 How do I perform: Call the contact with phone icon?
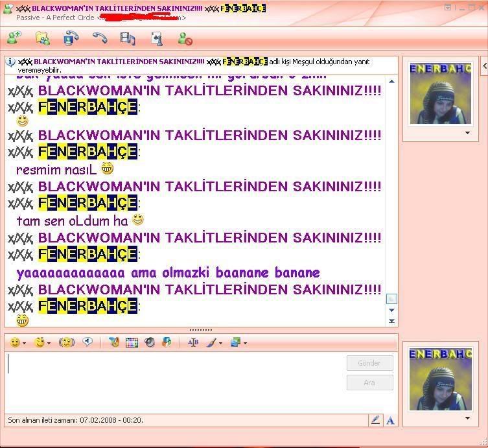100,38
